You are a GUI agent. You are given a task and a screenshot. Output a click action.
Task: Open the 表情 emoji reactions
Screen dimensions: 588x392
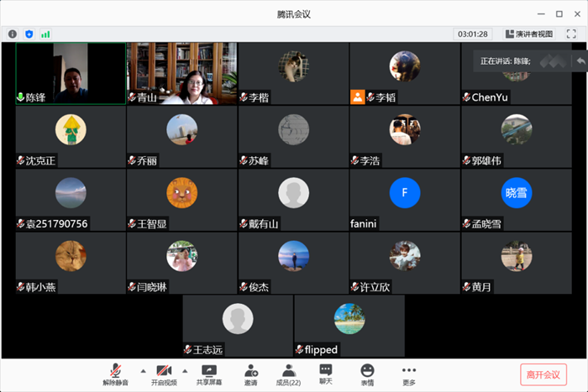click(367, 374)
